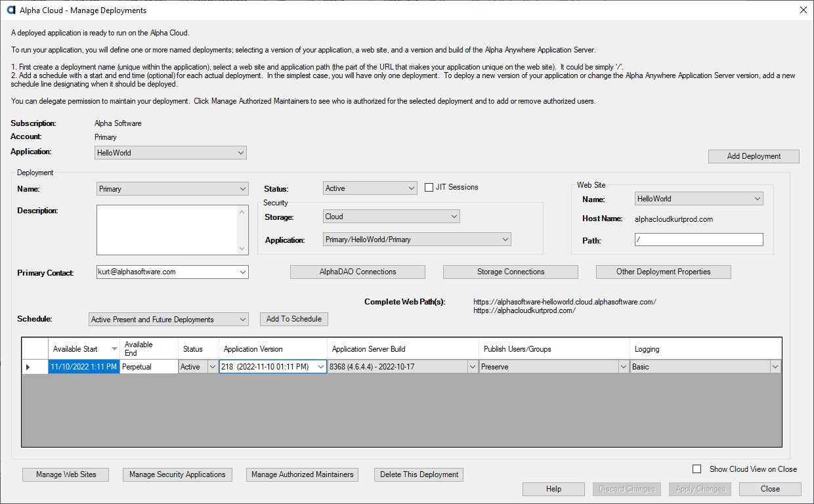Click the Publish Users/Groups column header

(554, 349)
